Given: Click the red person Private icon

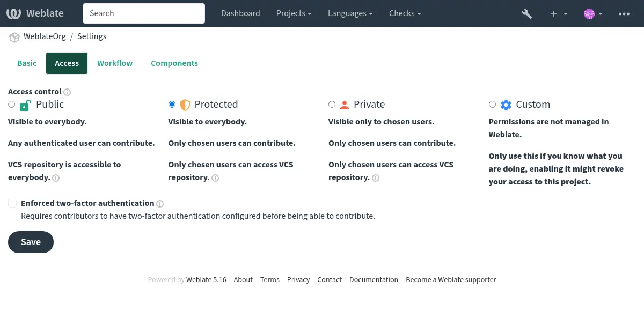Looking at the screenshot, I should coord(344,105).
